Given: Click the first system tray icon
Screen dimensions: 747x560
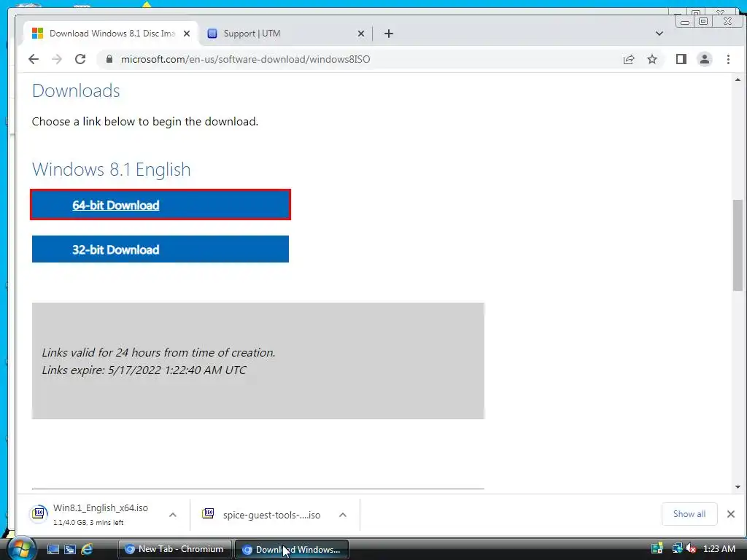Looking at the screenshot, I should click(657, 548).
